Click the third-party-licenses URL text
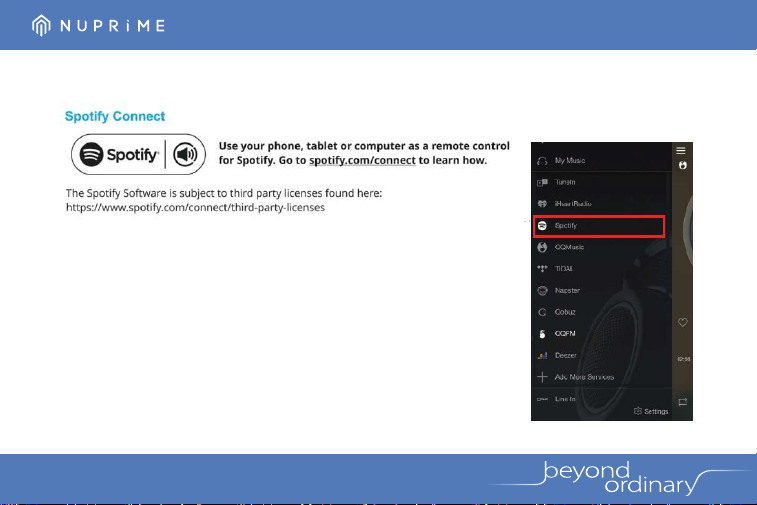This screenshot has width=757, height=505. click(196, 208)
